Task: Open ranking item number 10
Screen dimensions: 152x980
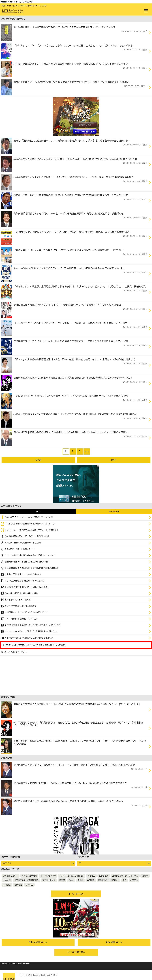Action: [76, 574]
